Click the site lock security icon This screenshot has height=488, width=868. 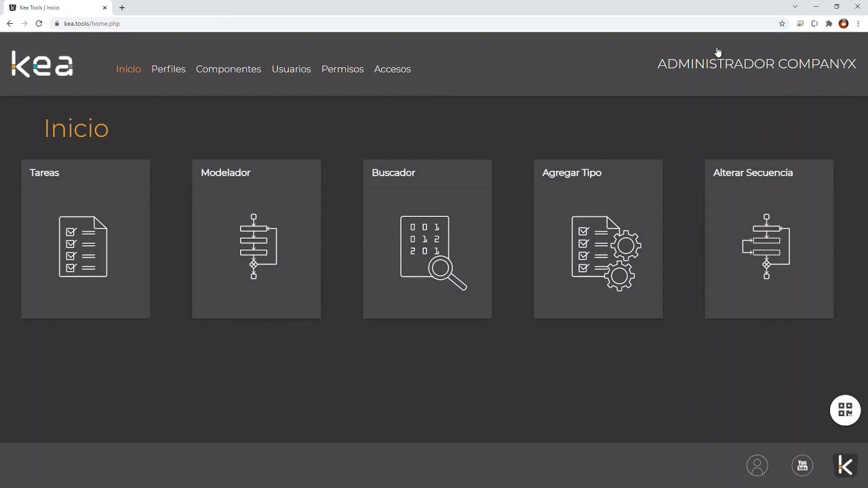coord(57,24)
